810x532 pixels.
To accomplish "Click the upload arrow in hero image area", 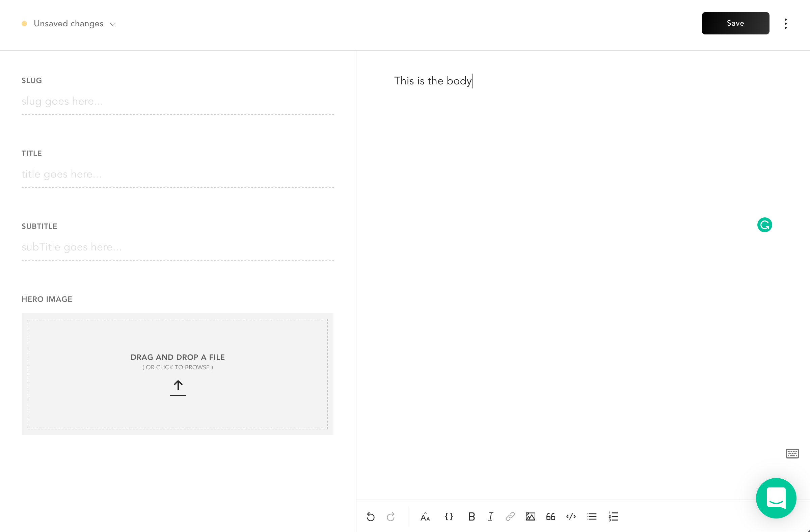I will click(178, 388).
